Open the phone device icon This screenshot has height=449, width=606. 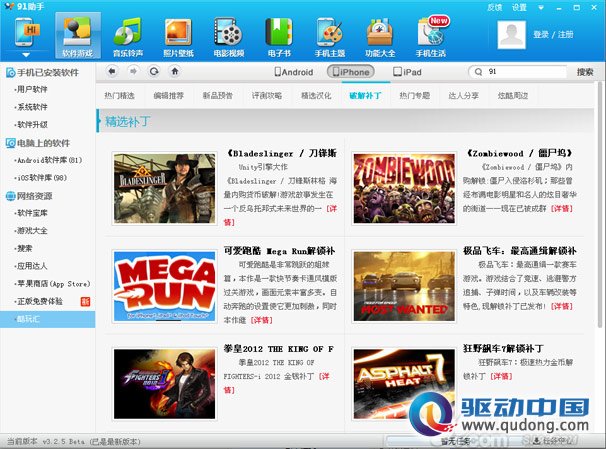pyautogui.click(x=26, y=32)
